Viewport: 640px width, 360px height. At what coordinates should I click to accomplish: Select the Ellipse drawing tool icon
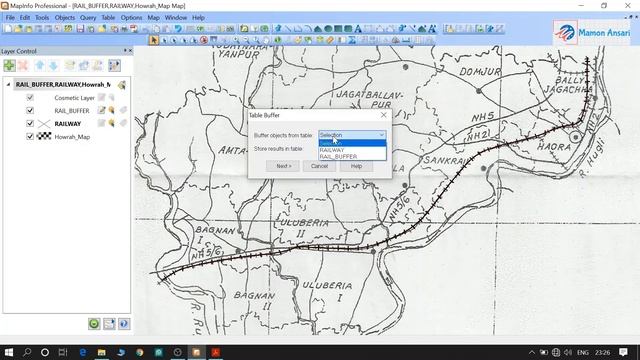tap(328, 29)
